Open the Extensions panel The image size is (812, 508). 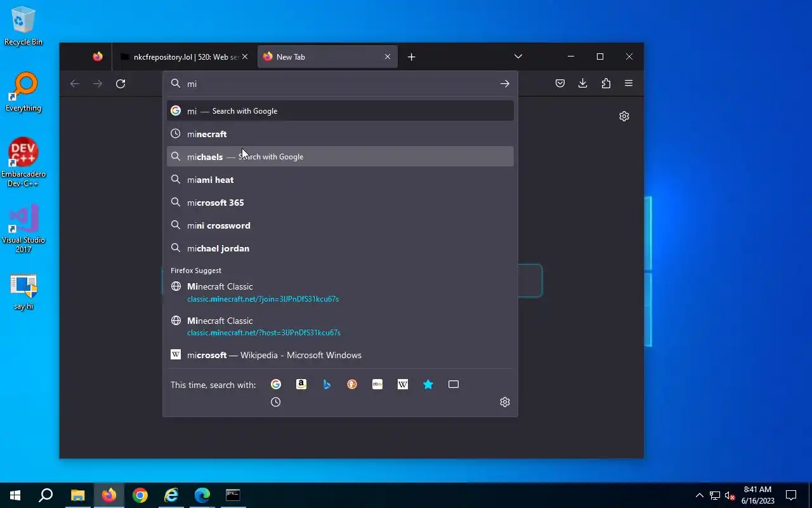pos(606,84)
